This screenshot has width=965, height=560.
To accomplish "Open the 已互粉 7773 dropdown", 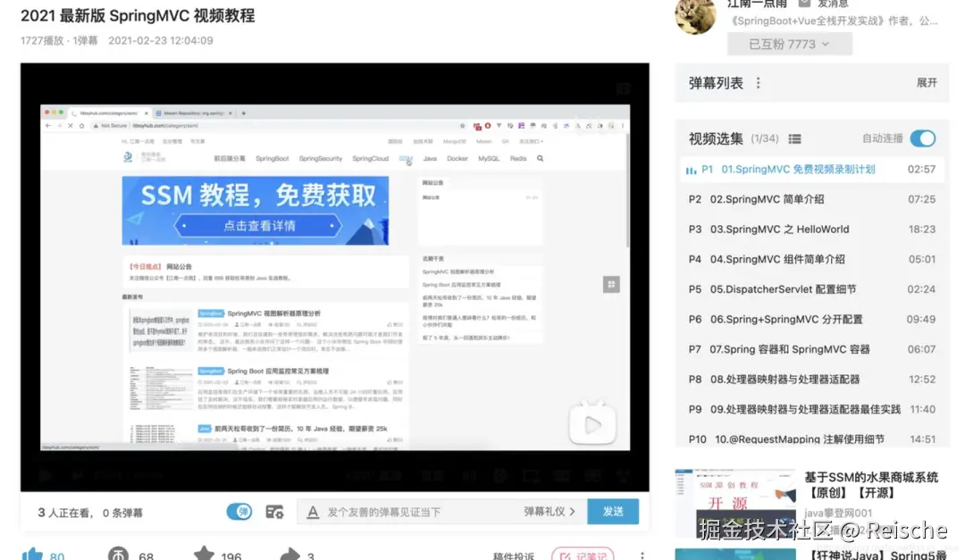I will coord(790,43).
